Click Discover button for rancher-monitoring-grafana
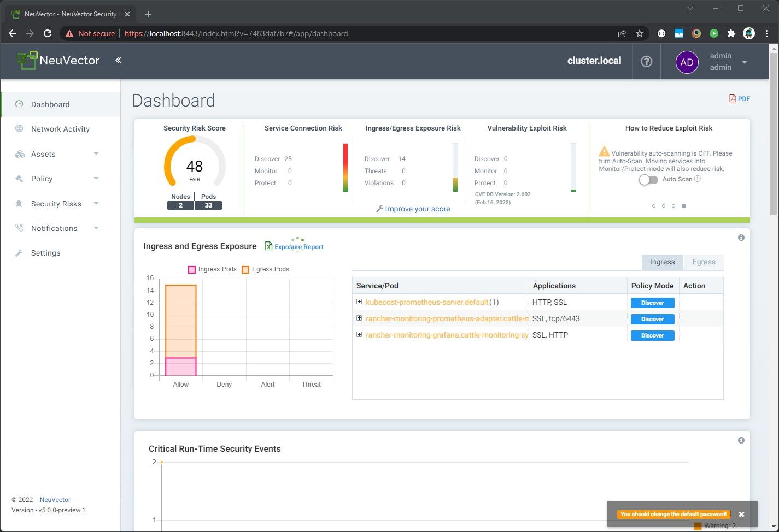This screenshot has width=779, height=532. [x=653, y=335]
